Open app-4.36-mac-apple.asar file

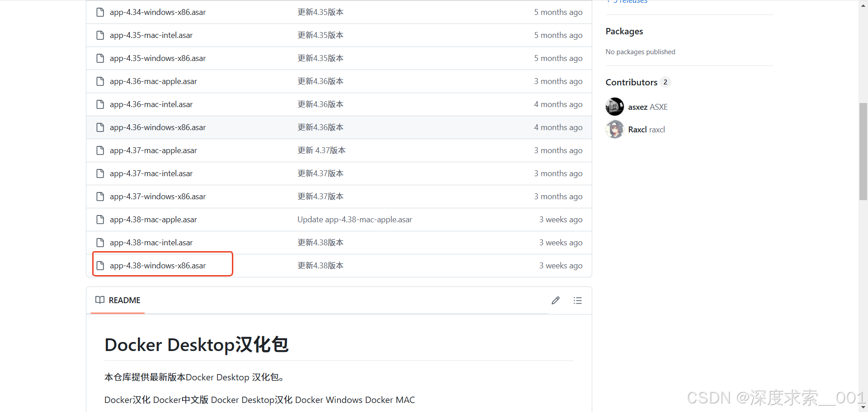click(153, 81)
